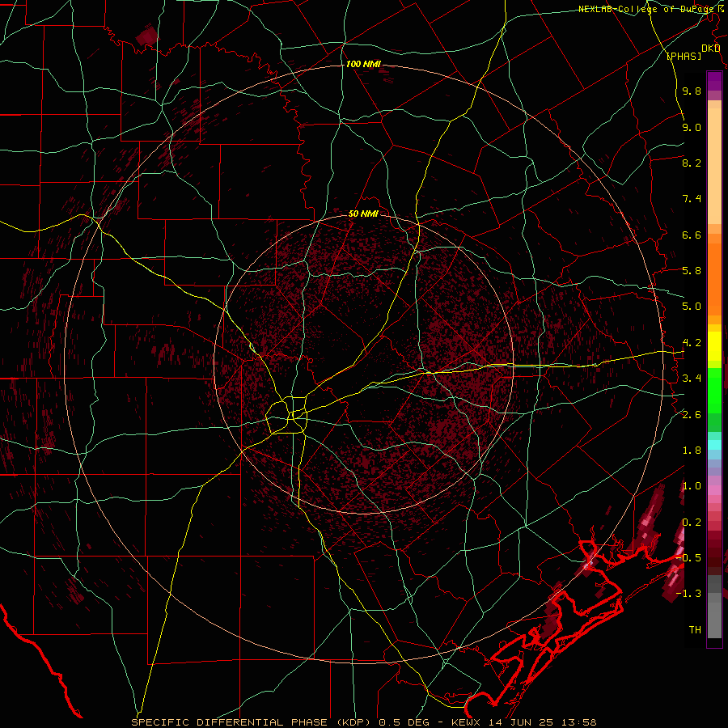Click the 3.4 scale value
The width and height of the screenshot is (728, 728).
click(x=692, y=379)
